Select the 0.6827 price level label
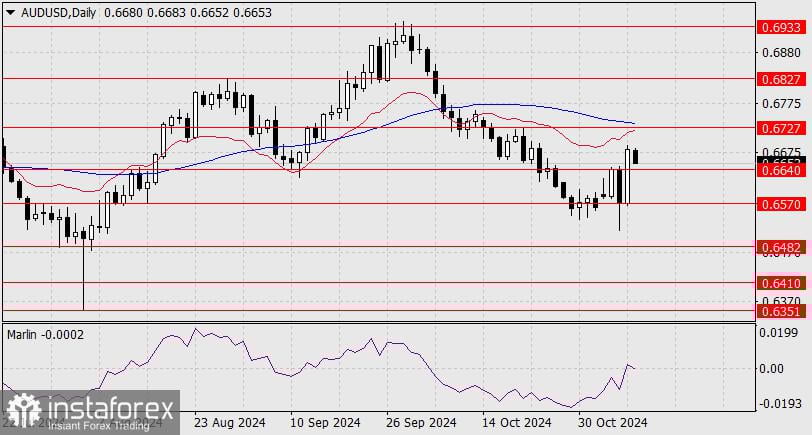The height and width of the screenshot is (435, 812). pyautogui.click(x=781, y=79)
